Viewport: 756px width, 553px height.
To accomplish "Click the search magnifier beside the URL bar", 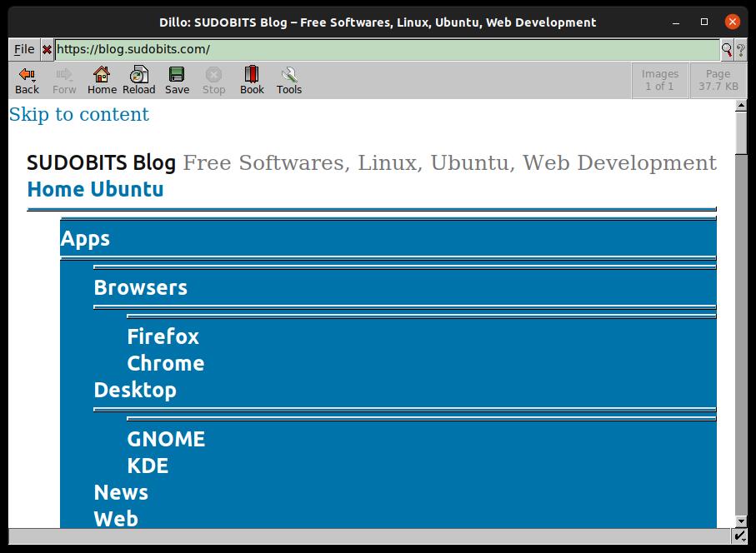I will (x=727, y=49).
